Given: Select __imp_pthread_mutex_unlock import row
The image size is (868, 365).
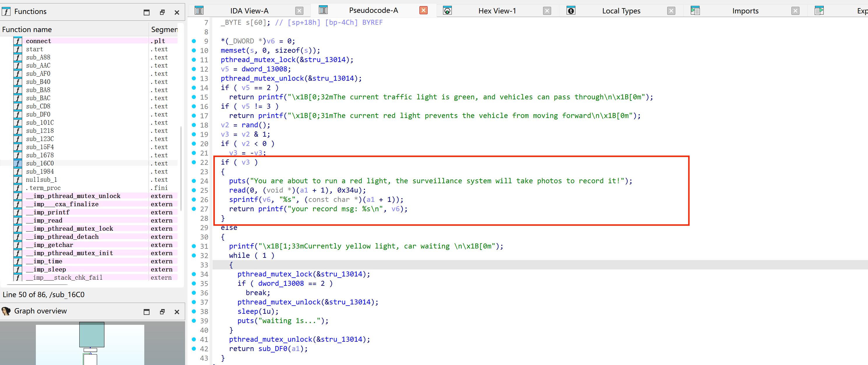Looking at the screenshot, I should (x=89, y=196).
